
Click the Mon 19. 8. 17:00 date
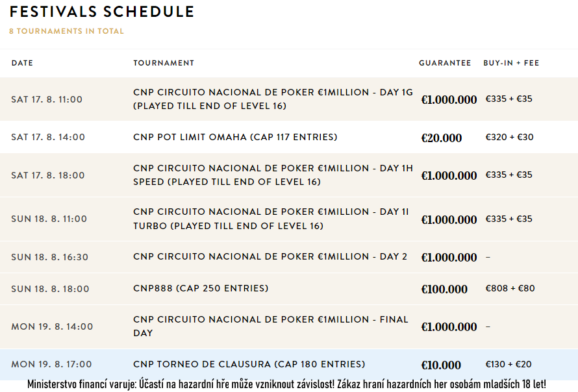[51, 364]
